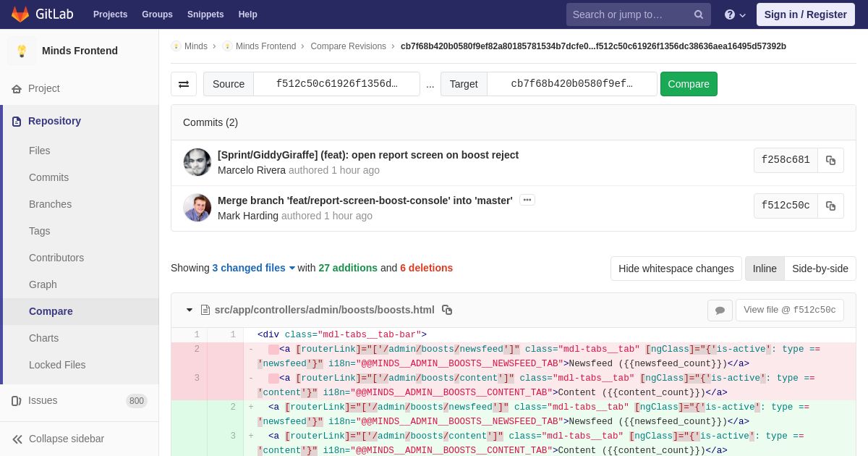The width and height of the screenshot is (868, 456).
Task: Expand the 3 changed files dropdown
Action: (x=254, y=268)
